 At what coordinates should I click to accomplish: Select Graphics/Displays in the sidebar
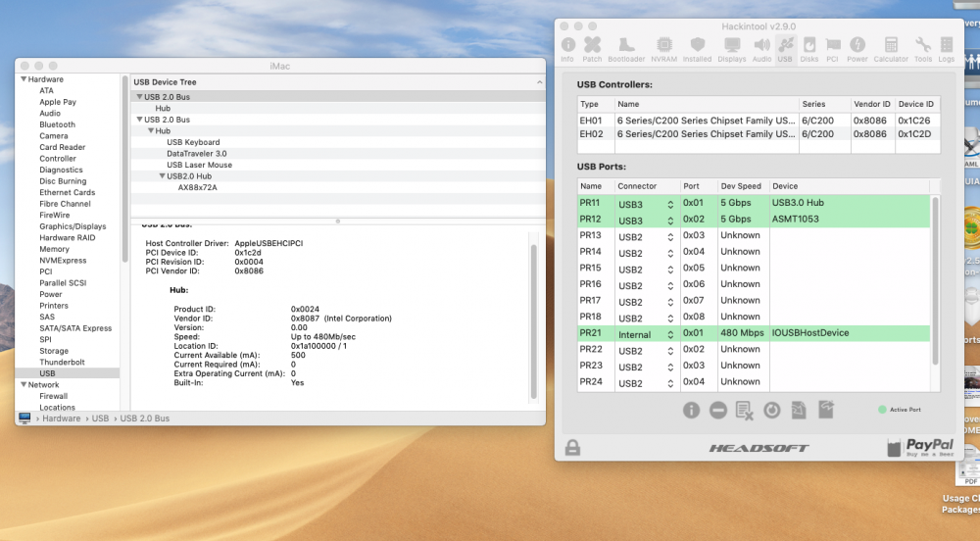73,226
